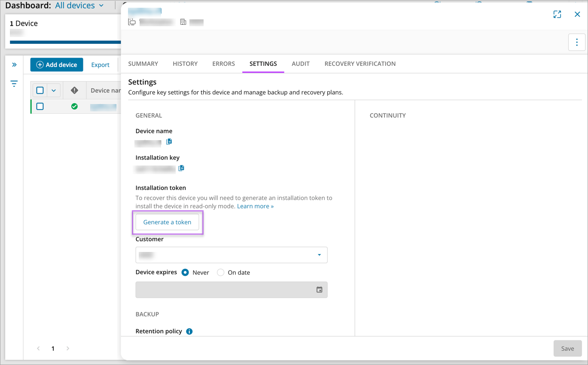Switch to the History tab
588x365 pixels.
(x=185, y=64)
